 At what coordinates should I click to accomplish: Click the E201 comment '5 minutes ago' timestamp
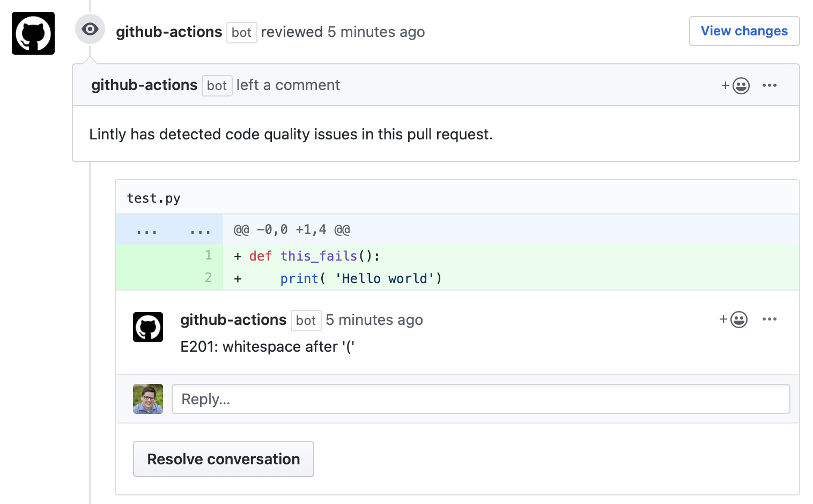click(x=374, y=320)
